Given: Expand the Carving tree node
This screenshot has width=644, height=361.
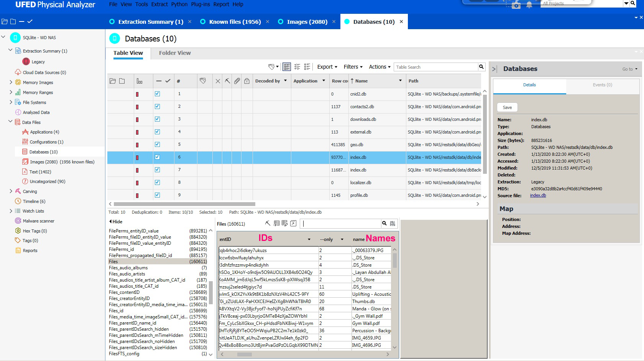Looking at the screenshot, I should [x=11, y=191].
